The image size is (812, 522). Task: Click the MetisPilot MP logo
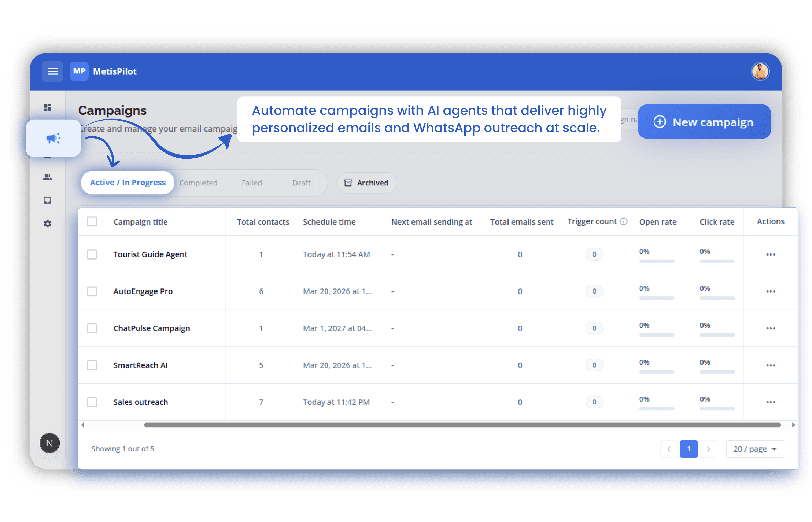79,71
